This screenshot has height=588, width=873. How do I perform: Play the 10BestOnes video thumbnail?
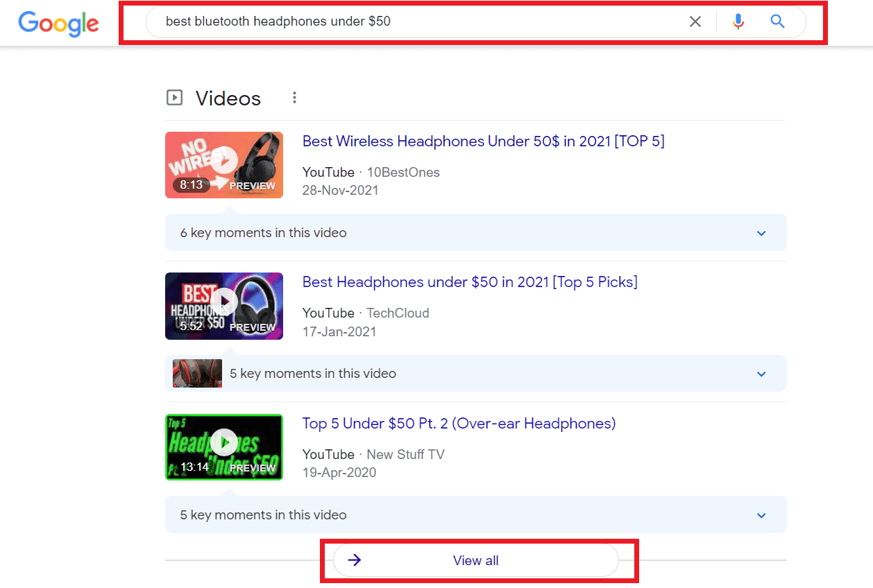224,165
